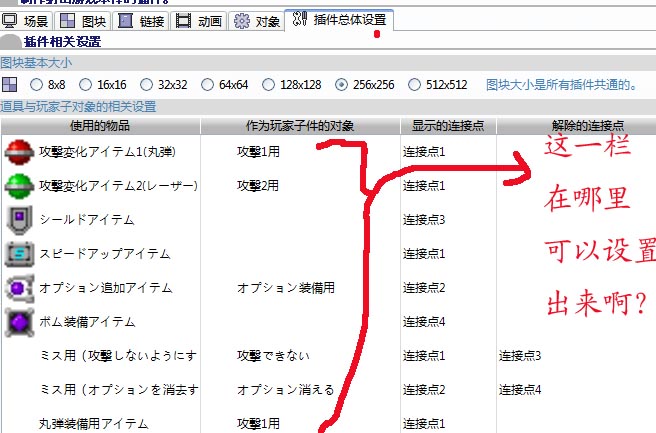
Task: Click 连接点1 shown for ミス用（攻撃しない row
Action: [424, 356]
